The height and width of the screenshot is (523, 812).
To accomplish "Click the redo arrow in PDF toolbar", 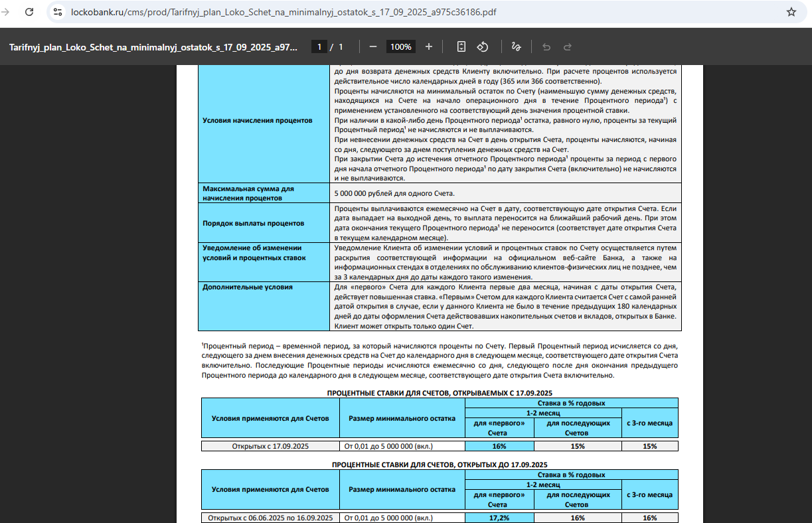I will click(568, 47).
